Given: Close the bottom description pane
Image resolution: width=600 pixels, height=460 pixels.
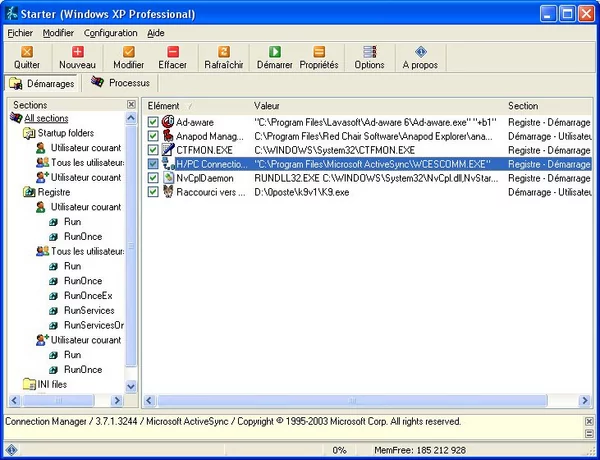Looking at the screenshot, I should point(589,421).
